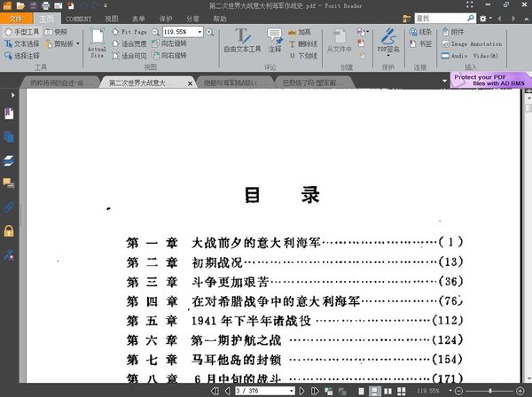Expand the PDF签名 dropdown arrow
This screenshot has height=397, width=532.
(x=388, y=56)
